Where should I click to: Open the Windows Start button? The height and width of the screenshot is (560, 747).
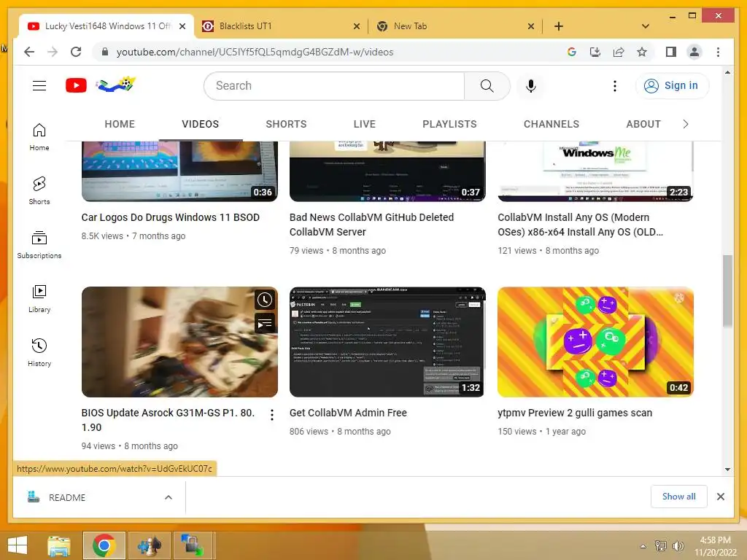pos(18,545)
